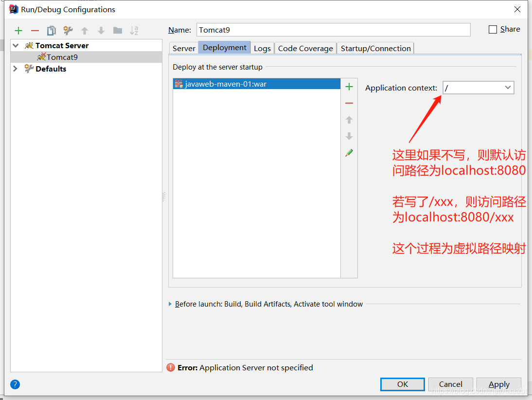Select javaweb-maven-01:war artifact row
The width and height of the screenshot is (532, 400).
(x=256, y=84)
